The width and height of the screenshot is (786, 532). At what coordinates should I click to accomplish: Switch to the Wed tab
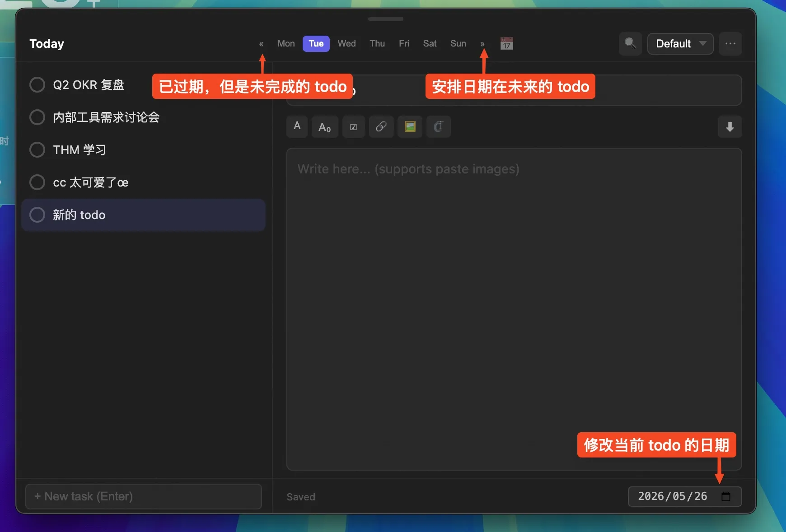(x=347, y=44)
